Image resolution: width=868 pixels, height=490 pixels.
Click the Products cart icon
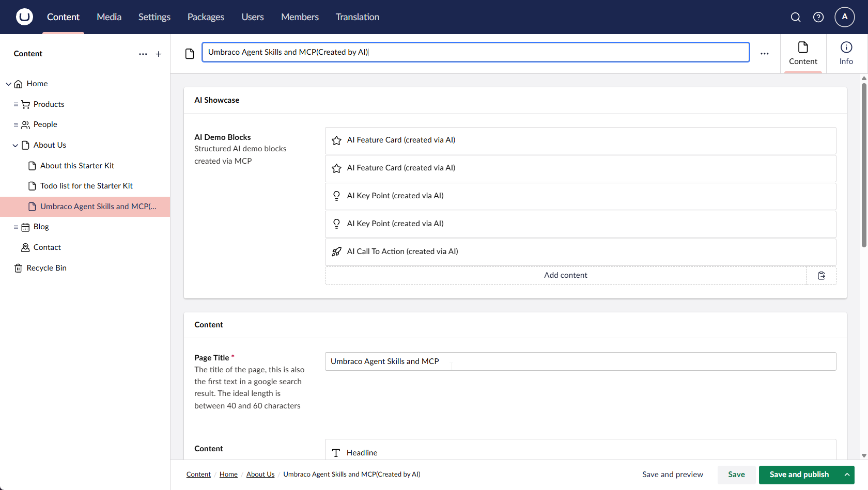[25, 104]
